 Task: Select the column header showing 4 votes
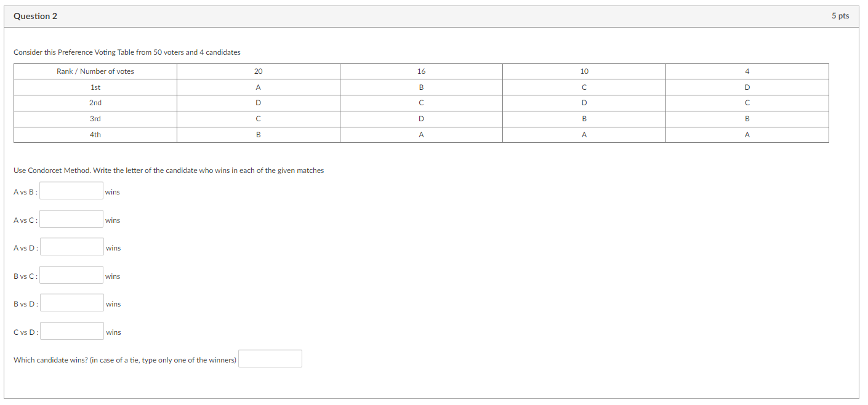(747, 71)
